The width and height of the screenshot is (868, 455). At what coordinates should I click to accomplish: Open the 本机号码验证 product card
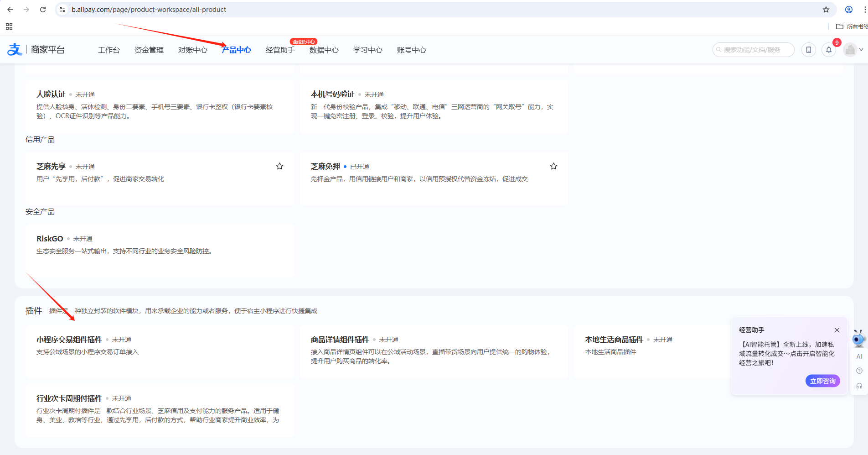pos(434,106)
